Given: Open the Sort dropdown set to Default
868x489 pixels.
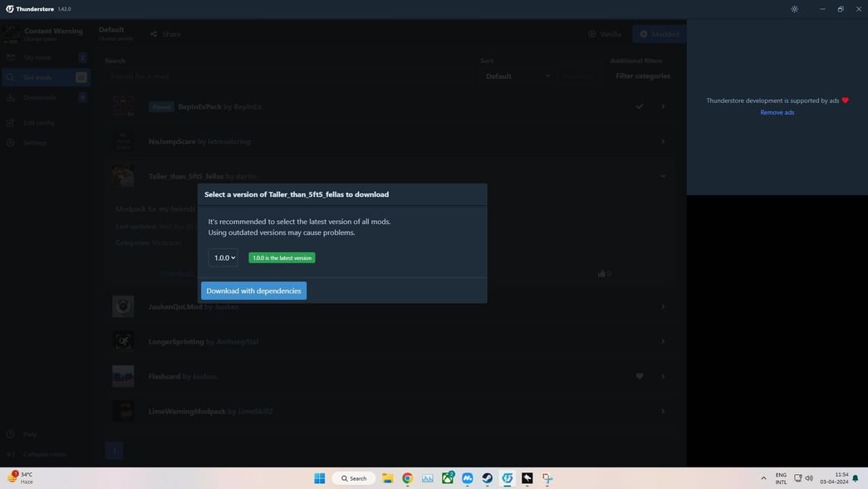Looking at the screenshot, I should coord(513,74).
